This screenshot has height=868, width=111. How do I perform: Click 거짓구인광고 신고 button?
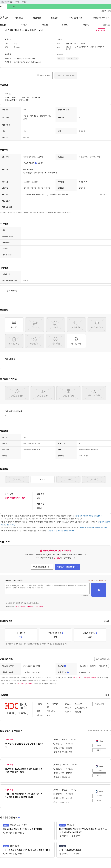tap(103, 659)
